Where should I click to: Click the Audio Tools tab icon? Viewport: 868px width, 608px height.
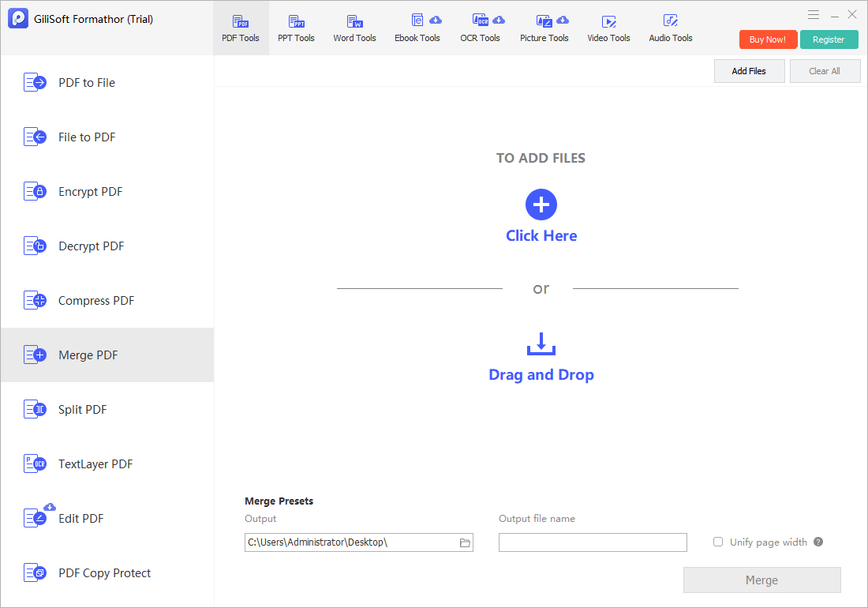(x=671, y=21)
